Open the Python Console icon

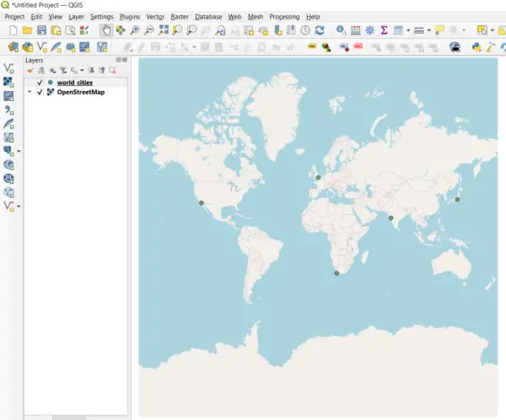pyautogui.click(x=477, y=47)
